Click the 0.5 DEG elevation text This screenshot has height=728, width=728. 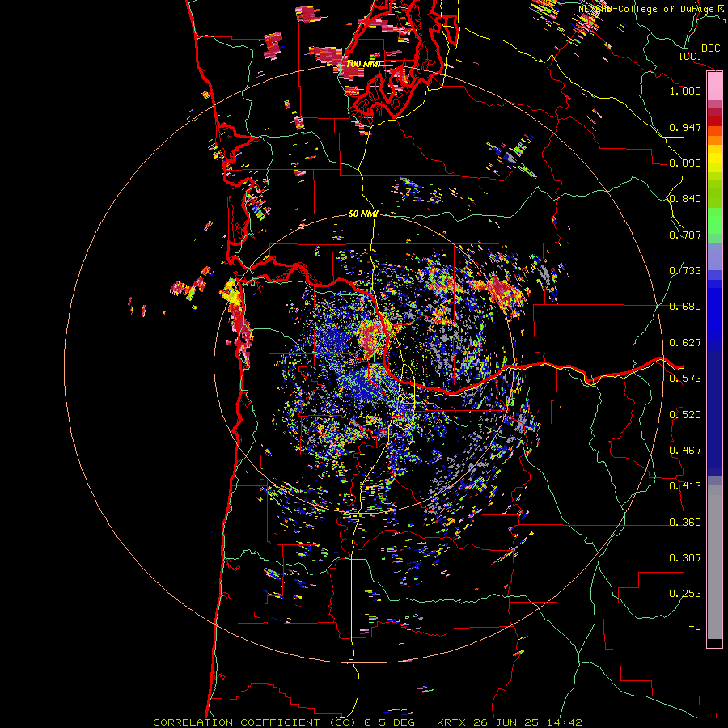tap(390, 722)
